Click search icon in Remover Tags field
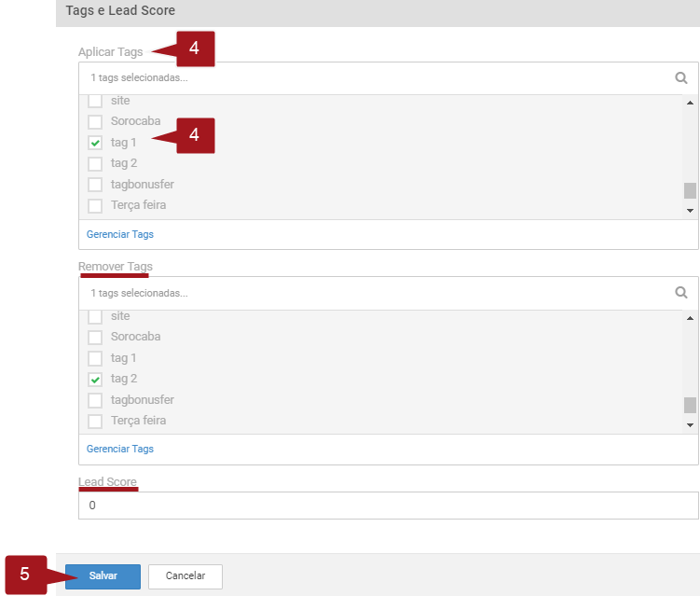This screenshot has width=700, height=596. (x=681, y=293)
